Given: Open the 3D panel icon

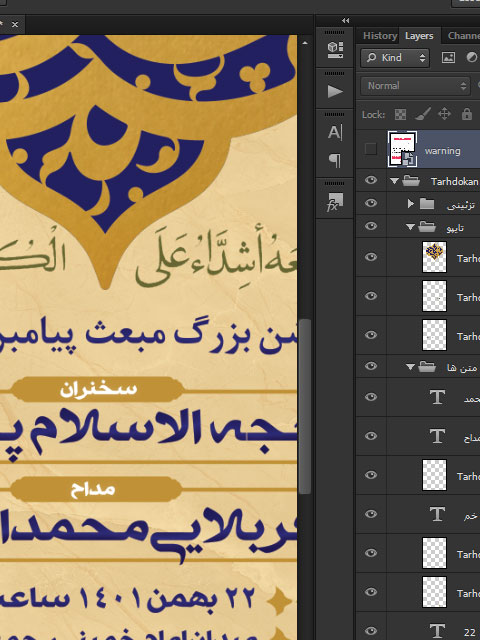Looking at the screenshot, I should (x=335, y=49).
